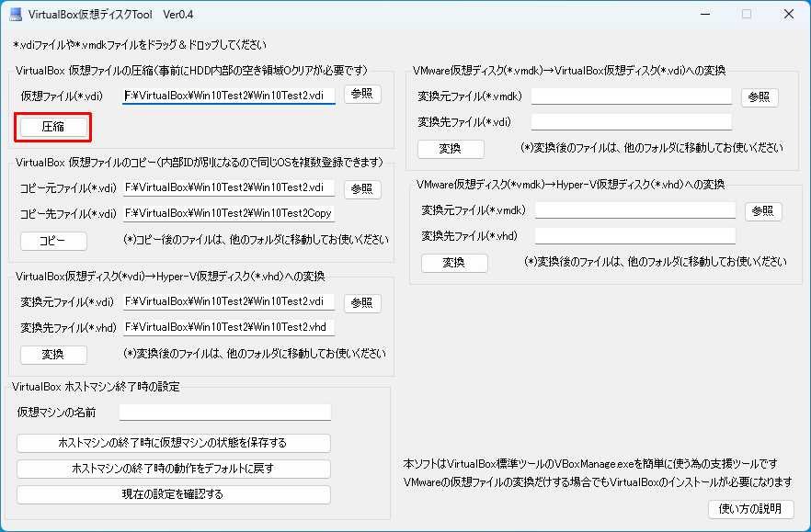
Task: Click the VBoxManage.exe support tool note
Action: [x=589, y=464]
